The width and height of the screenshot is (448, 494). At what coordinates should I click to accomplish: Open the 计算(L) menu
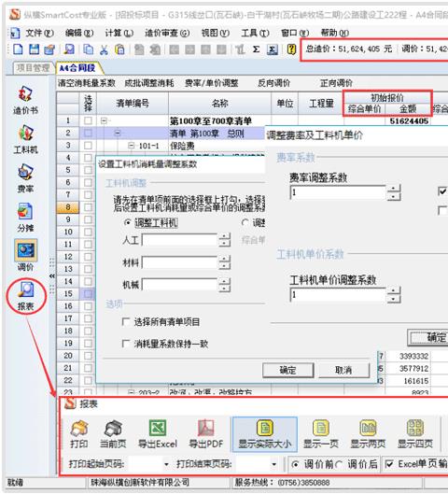pyautogui.click(x=119, y=33)
